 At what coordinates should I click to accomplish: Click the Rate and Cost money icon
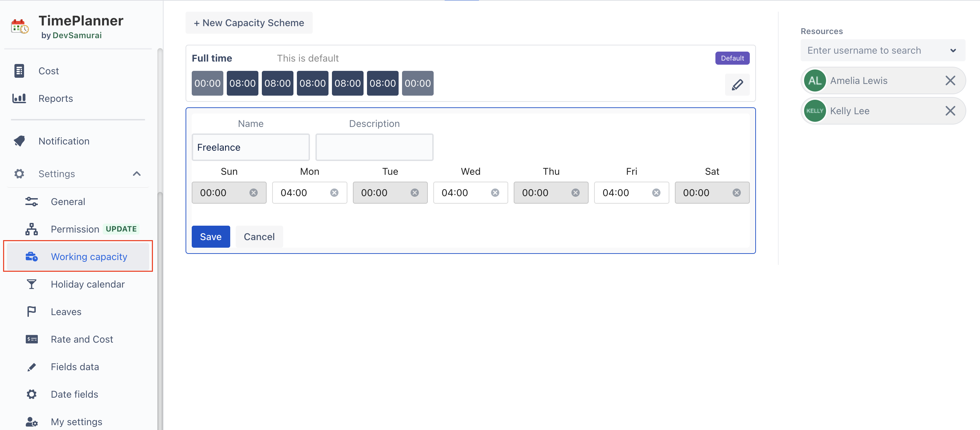(32, 339)
